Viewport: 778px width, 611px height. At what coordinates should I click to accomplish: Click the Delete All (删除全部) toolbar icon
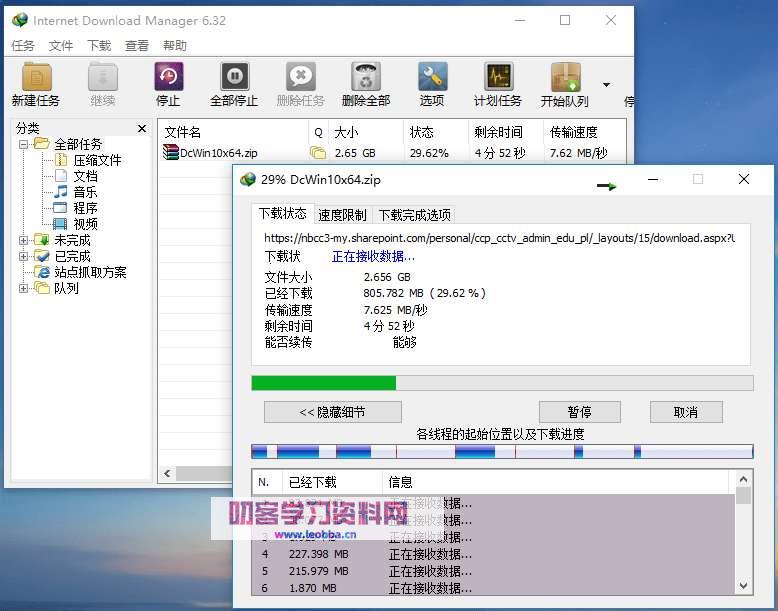coord(366,77)
